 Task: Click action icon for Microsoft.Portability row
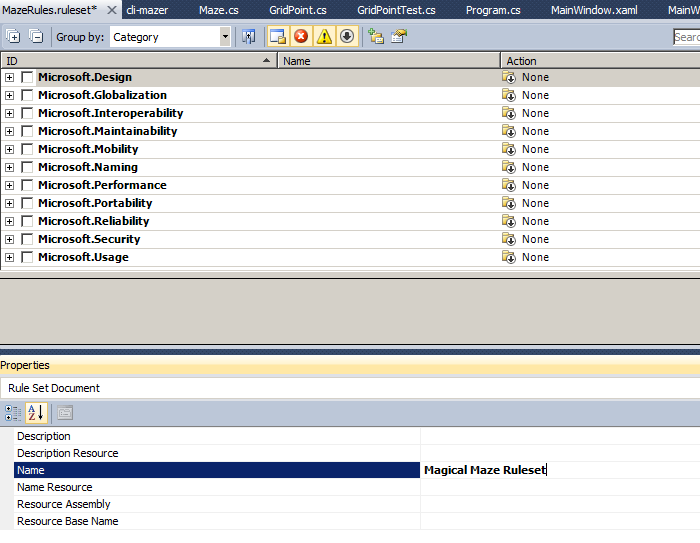click(509, 203)
